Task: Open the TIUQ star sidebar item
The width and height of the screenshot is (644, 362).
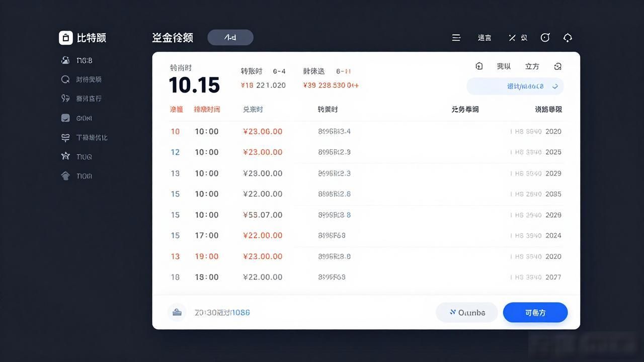Action: [76, 156]
